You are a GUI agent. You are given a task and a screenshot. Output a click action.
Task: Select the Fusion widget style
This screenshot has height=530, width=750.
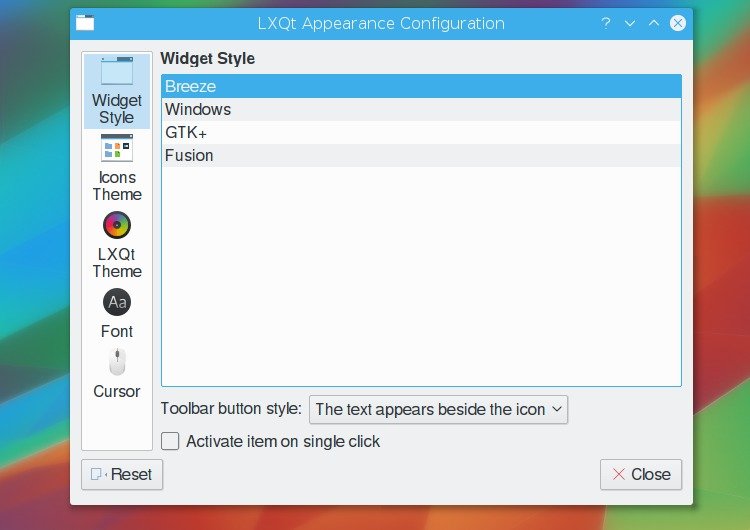421,155
